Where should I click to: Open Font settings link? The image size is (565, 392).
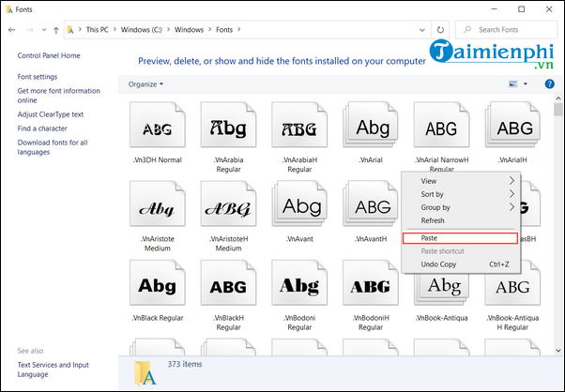coord(38,77)
